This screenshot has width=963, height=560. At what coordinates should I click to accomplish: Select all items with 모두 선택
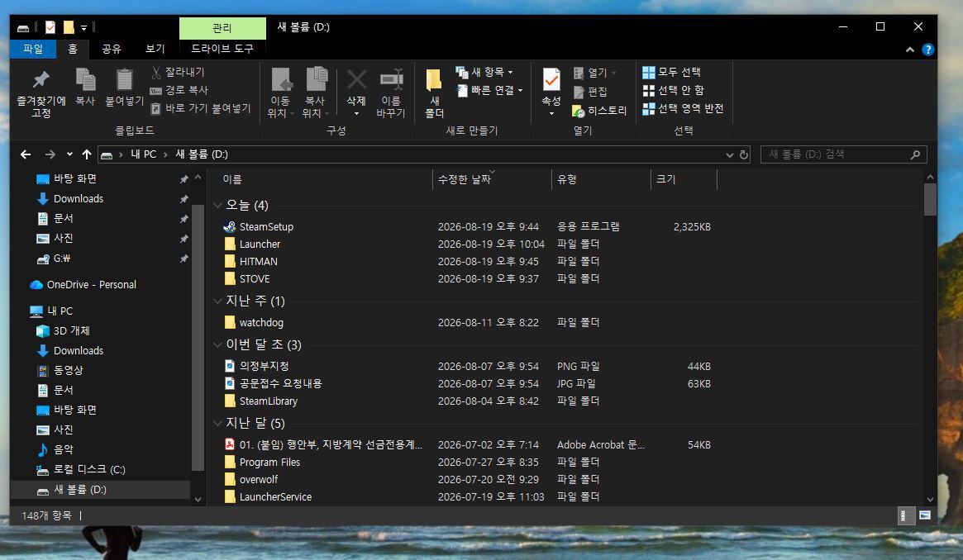coord(671,73)
